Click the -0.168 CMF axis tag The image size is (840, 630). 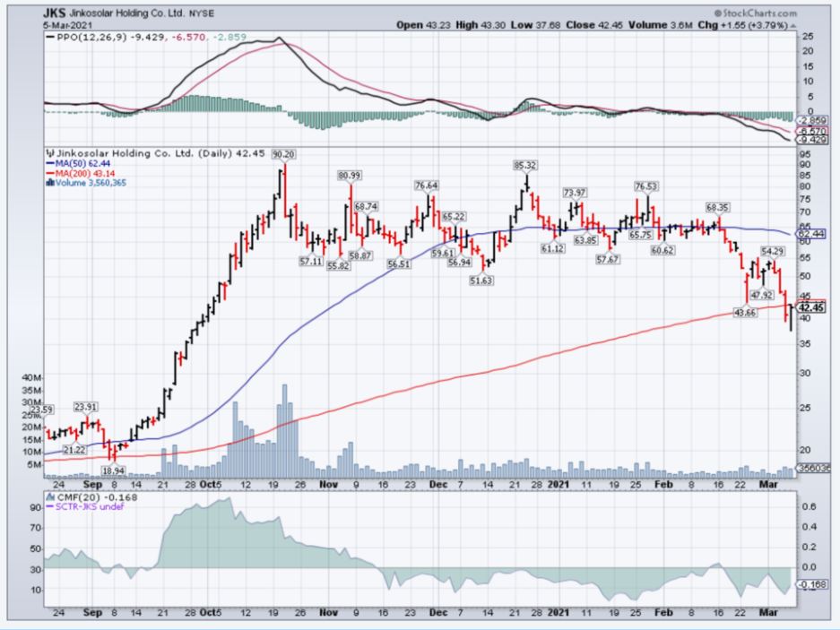point(813,584)
